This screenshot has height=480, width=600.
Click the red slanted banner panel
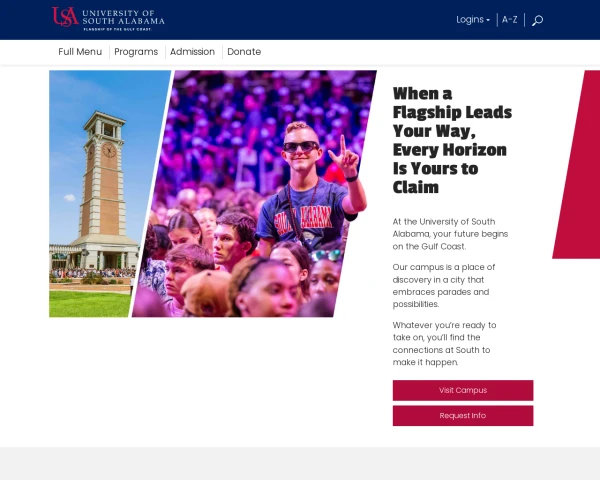pyautogui.click(x=580, y=165)
